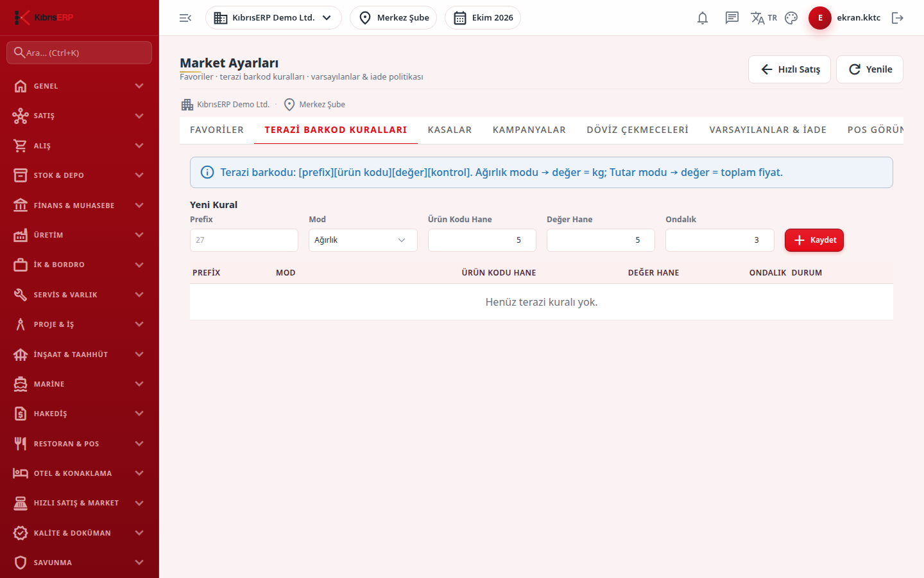
Task: Click SAVUNMA shield icon
Action: click(x=21, y=563)
